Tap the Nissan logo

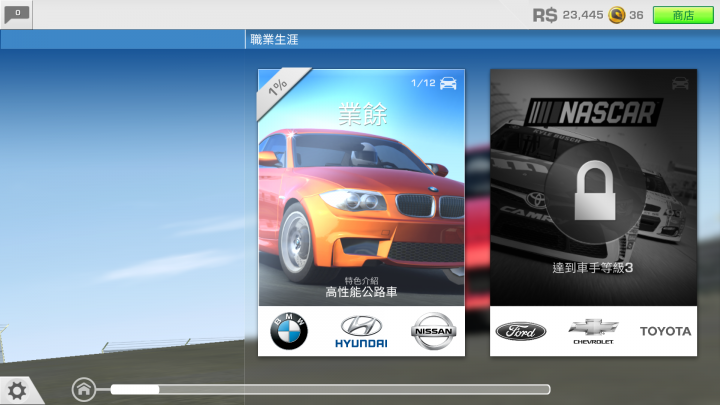[433, 331]
